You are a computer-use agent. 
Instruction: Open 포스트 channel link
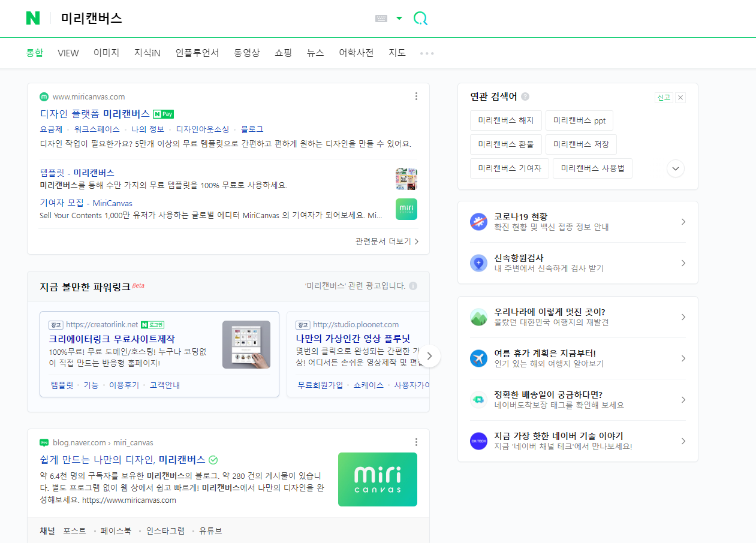[74, 531]
